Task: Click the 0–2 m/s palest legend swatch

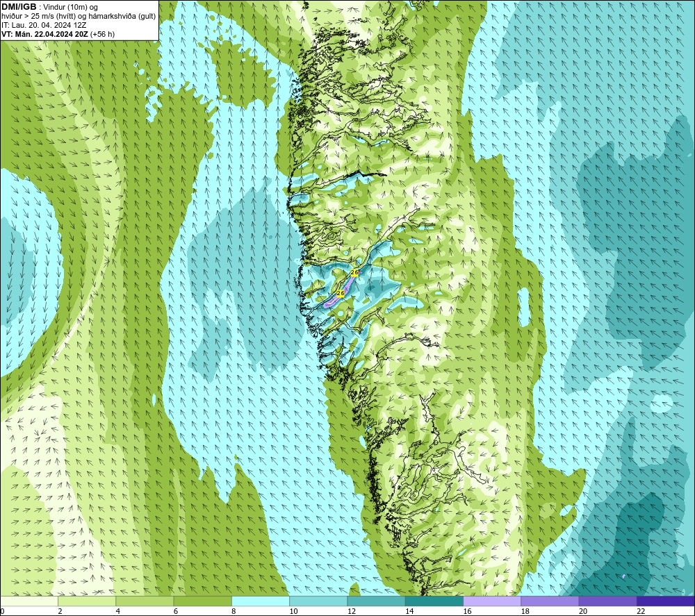Action: [x=28, y=601]
